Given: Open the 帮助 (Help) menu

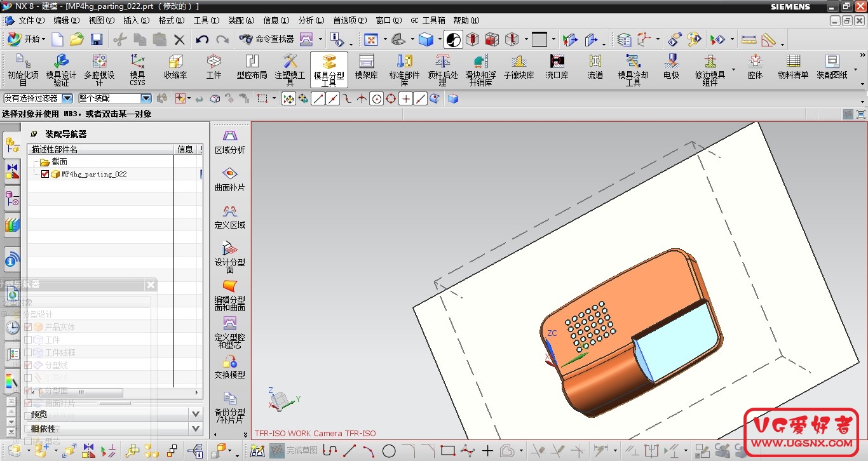Looking at the screenshot, I should pos(466,20).
